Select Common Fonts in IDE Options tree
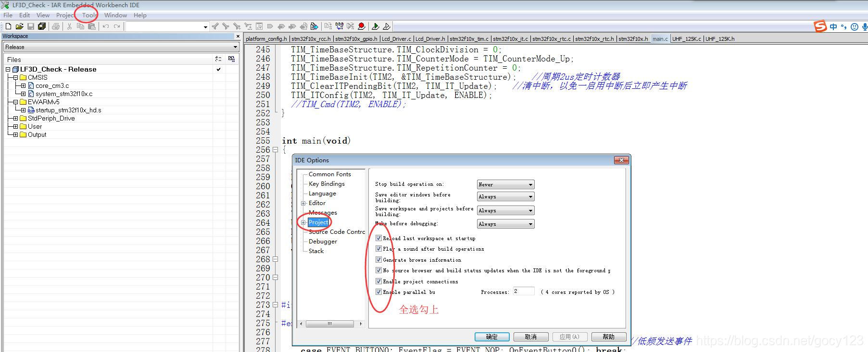This screenshot has width=868, height=352. pyautogui.click(x=330, y=174)
